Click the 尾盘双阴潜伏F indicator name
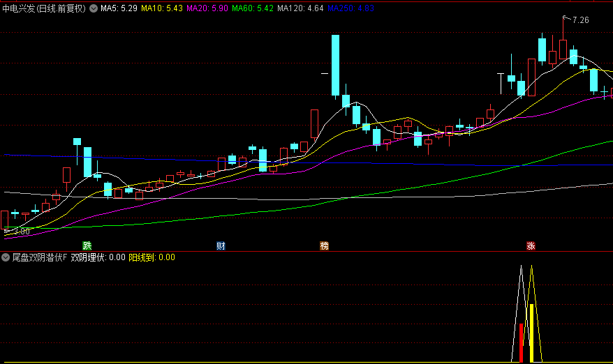Image resolution: width=613 pixels, height=364 pixels. pyautogui.click(x=40, y=257)
